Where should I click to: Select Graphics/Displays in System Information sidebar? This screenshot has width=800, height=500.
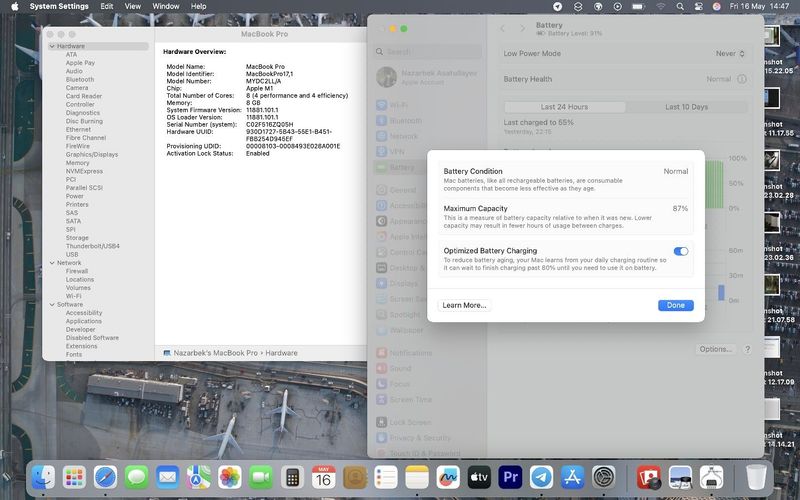tap(92, 155)
